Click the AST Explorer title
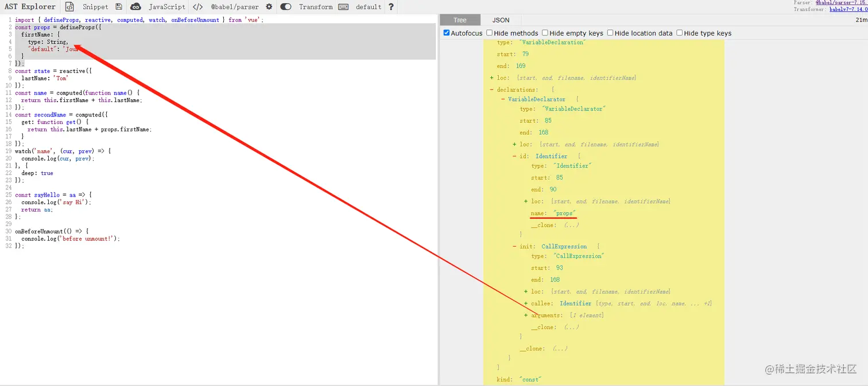The image size is (868, 386). pos(30,7)
